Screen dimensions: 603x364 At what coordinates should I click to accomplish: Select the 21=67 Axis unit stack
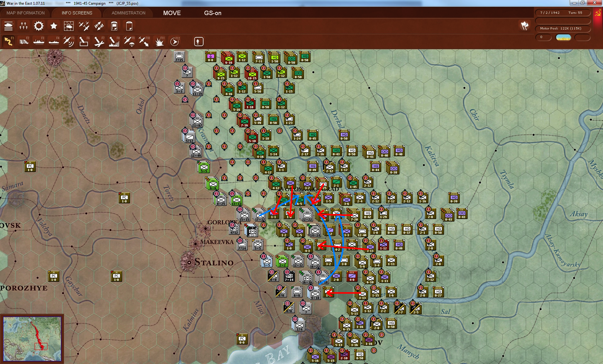tap(197, 121)
